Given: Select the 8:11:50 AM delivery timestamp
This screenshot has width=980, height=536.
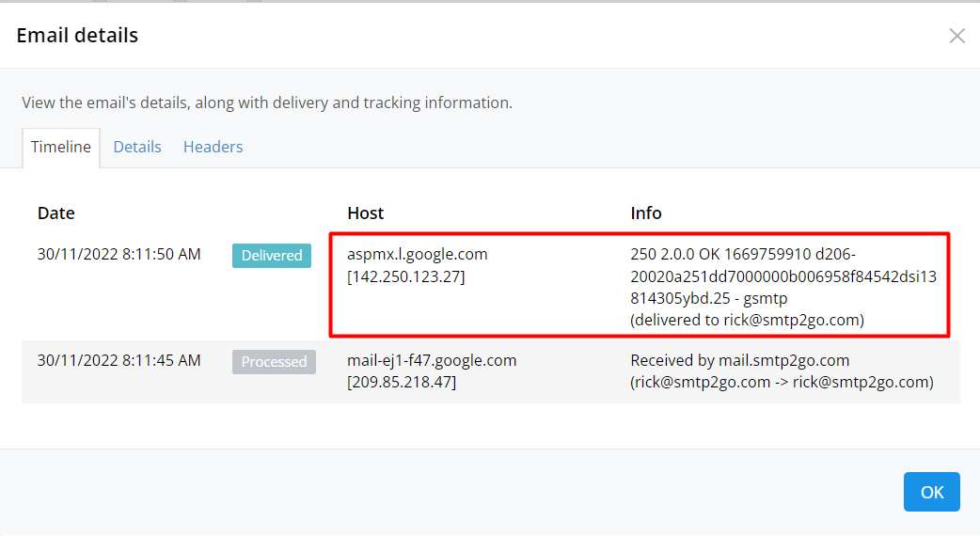Looking at the screenshot, I should pos(119,255).
